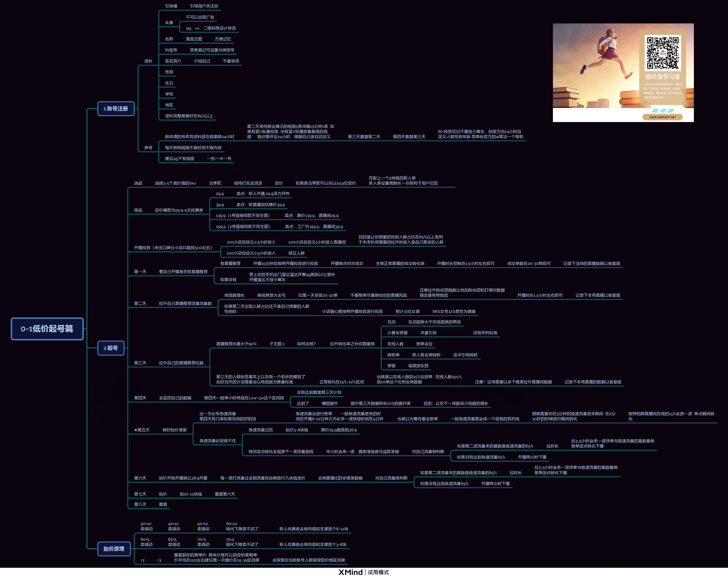
Task: Click the 引导墙 topic
Action: [171, 6]
